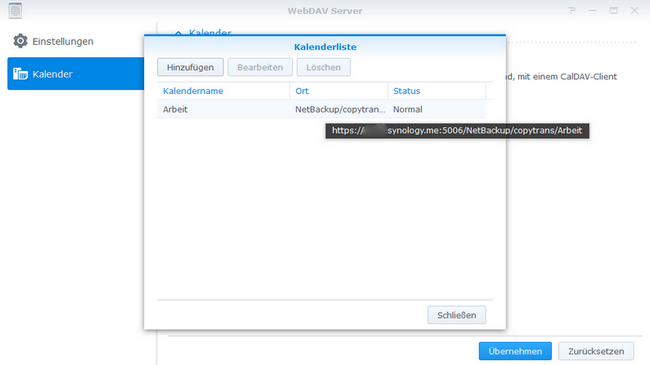Select the Kalender sidebar entry
650x365 pixels.
[75, 73]
